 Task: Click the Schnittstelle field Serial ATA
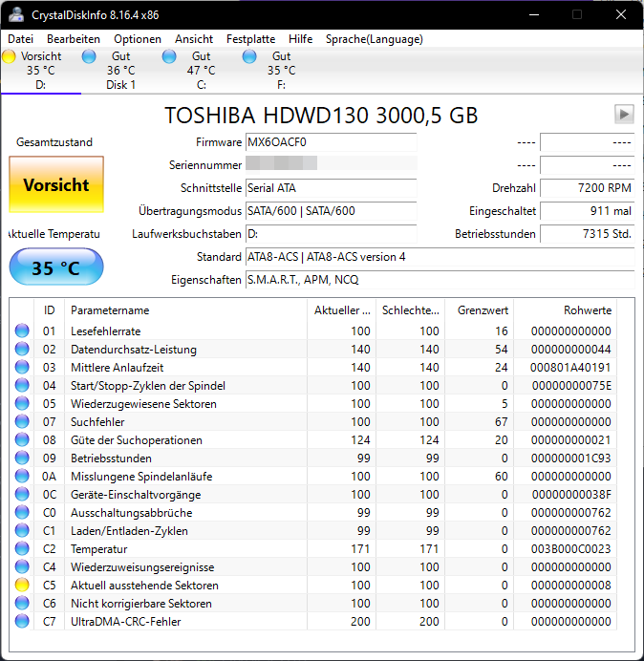(x=331, y=188)
